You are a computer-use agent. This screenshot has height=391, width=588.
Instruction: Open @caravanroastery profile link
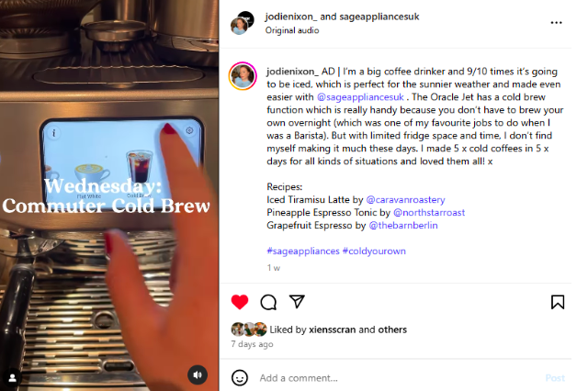tap(405, 199)
